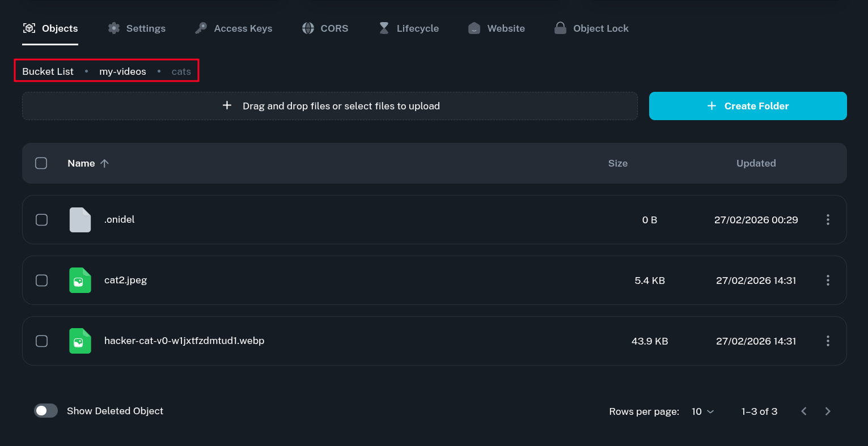Click the drag and drop upload area

(x=330, y=106)
